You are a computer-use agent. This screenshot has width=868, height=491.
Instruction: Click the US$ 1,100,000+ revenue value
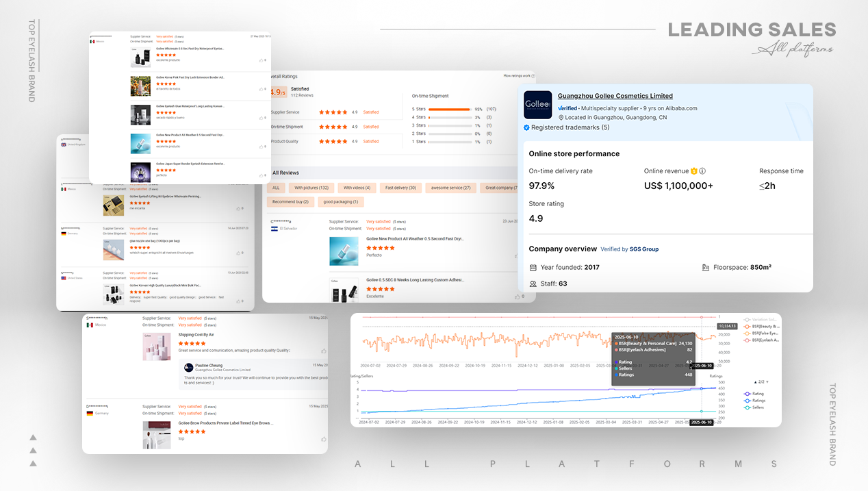[x=678, y=186]
